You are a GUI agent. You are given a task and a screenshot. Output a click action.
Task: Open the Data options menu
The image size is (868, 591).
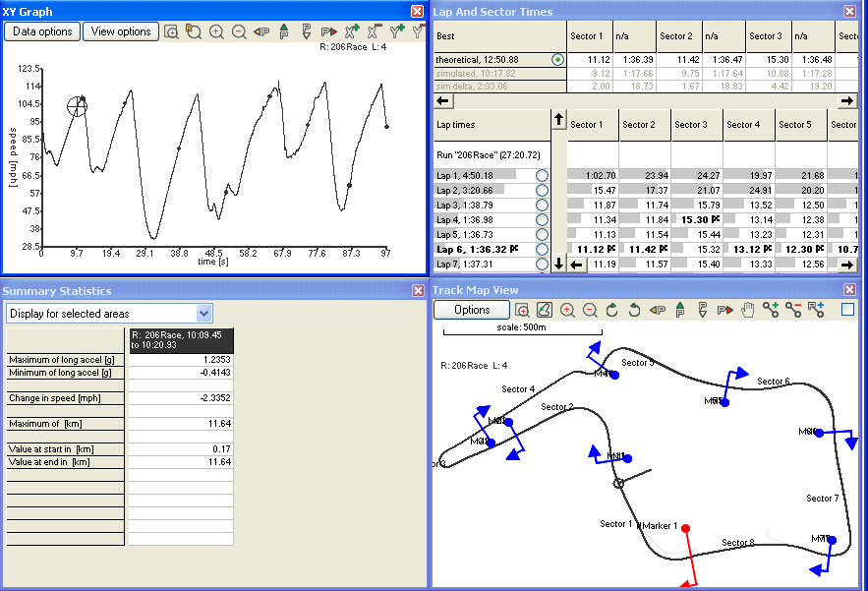42,31
